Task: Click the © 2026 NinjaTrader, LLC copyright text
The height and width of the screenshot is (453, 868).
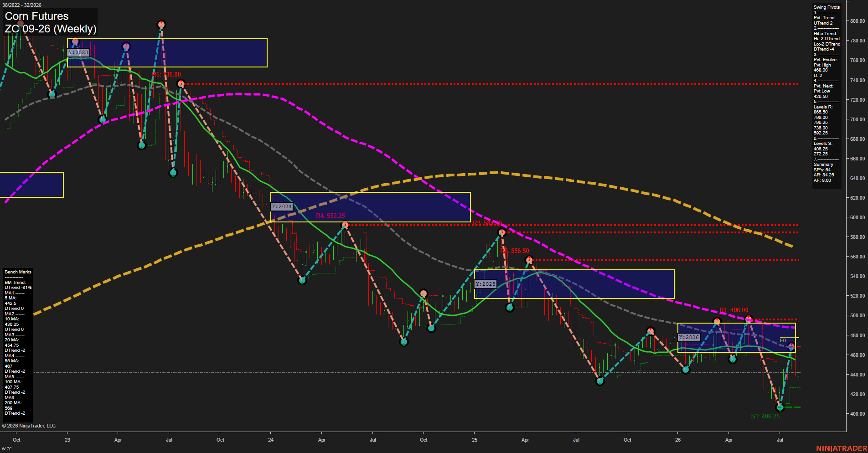Action: 29,426
